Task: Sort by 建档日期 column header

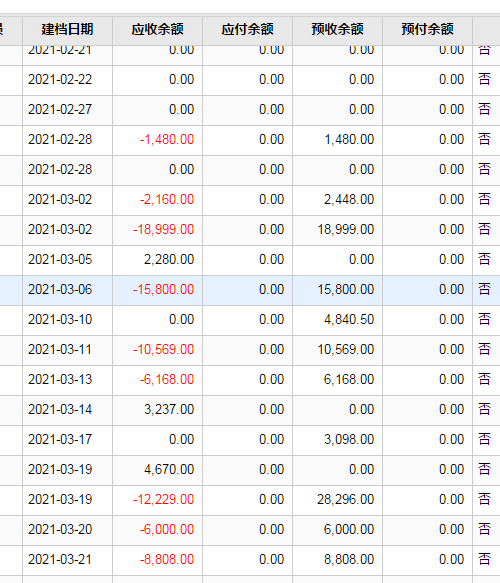Action: pyautogui.click(x=67, y=29)
